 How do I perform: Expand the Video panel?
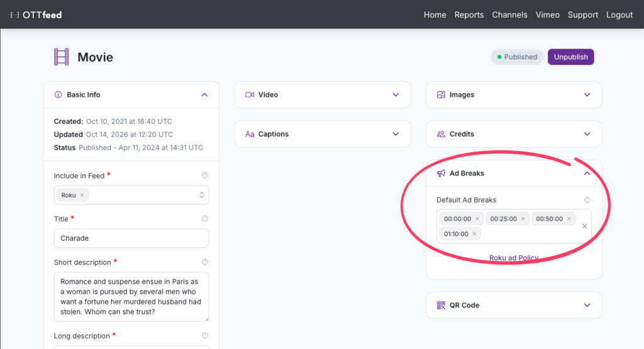(x=396, y=95)
